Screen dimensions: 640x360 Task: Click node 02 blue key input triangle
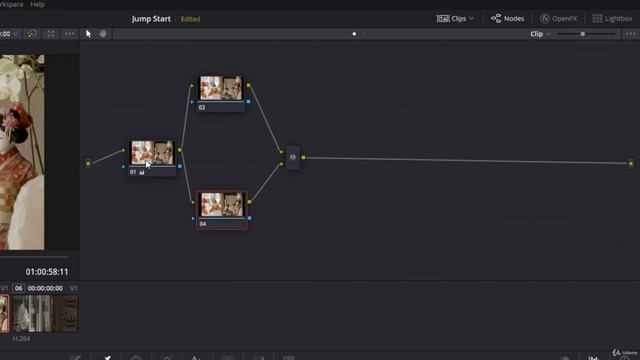click(192, 102)
